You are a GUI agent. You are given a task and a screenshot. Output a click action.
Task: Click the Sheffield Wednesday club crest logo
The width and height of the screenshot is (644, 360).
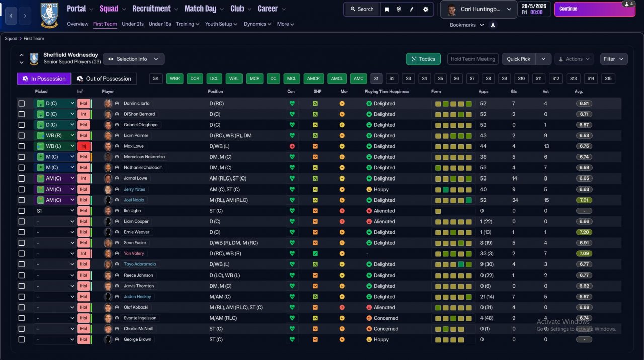click(x=49, y=15)
